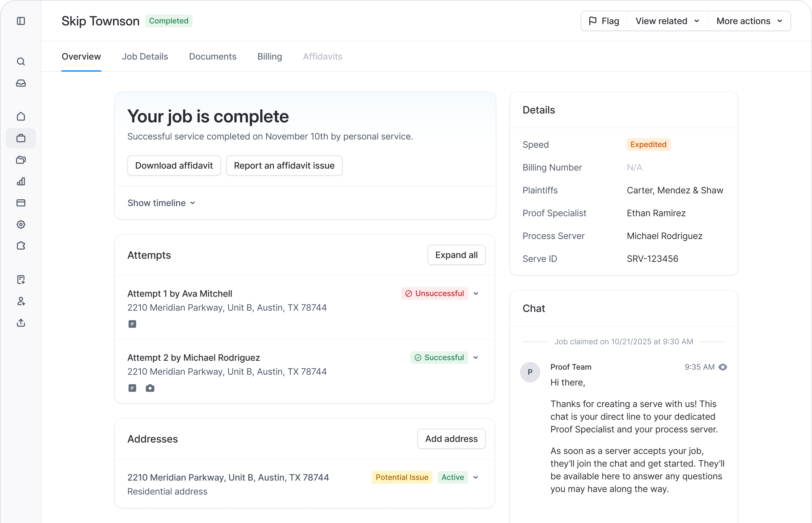Screen dimensions: 812x523
Task: Switch to the Documents tab
Action: click(x=213, y=56)
